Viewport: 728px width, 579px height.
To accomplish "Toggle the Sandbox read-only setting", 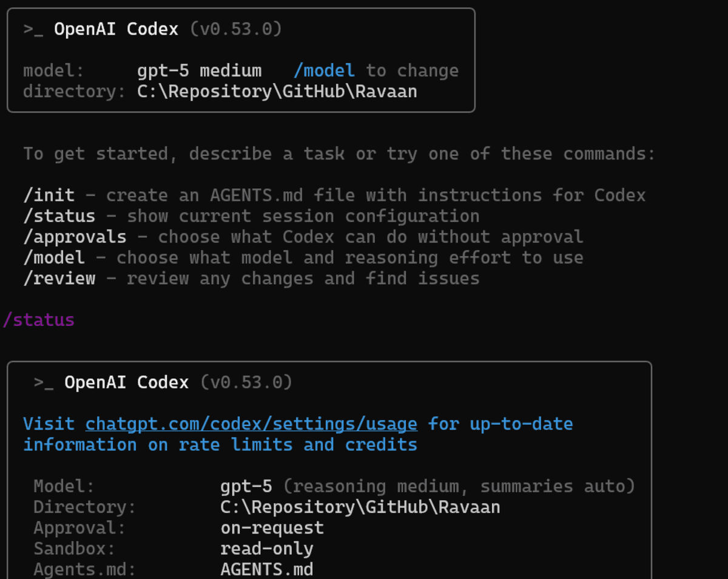I will (x=266, y=548).
